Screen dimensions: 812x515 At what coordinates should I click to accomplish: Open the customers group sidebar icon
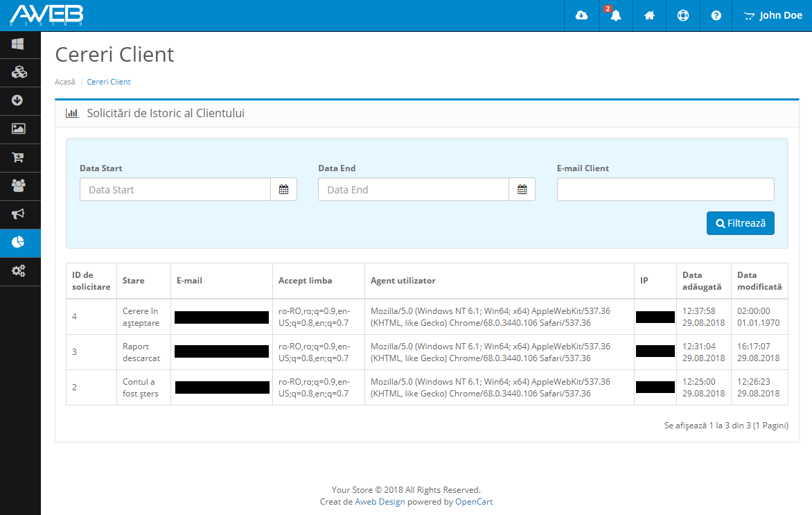pos(19,186)
